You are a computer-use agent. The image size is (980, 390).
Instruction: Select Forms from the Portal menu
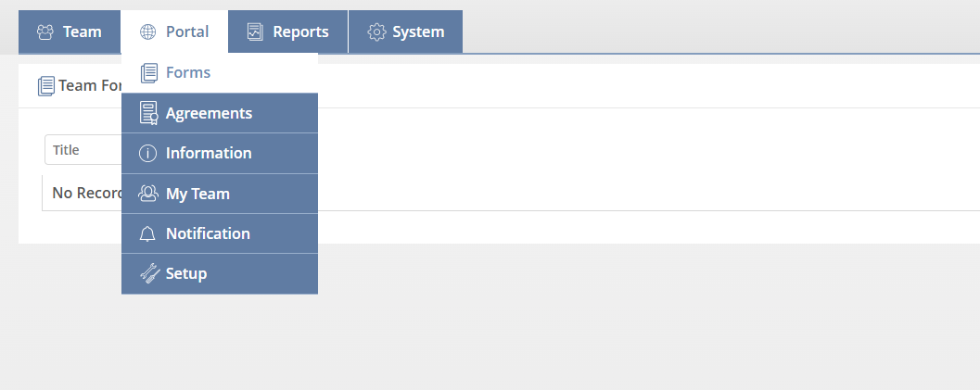[188, 73]
